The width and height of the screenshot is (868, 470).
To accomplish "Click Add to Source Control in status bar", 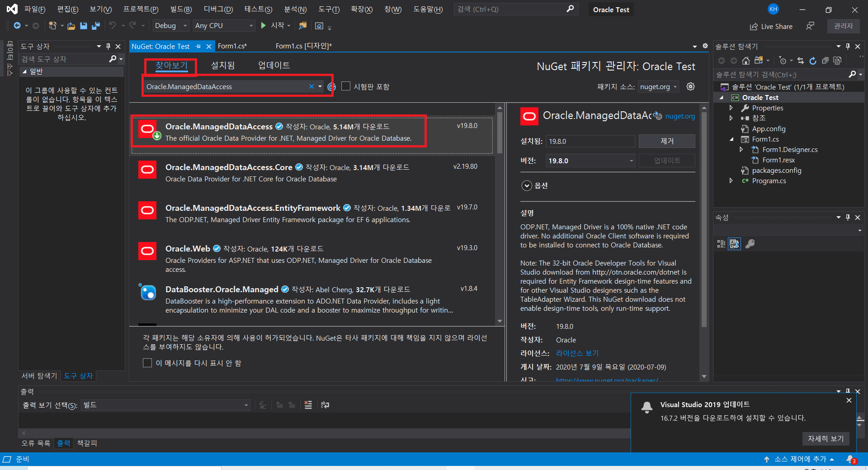I will 803,459.
